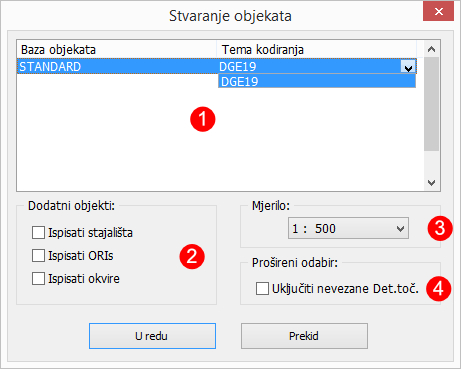Click the red annotation marker 1
This screenshot has width=461, height=369.
click(203, 119)
